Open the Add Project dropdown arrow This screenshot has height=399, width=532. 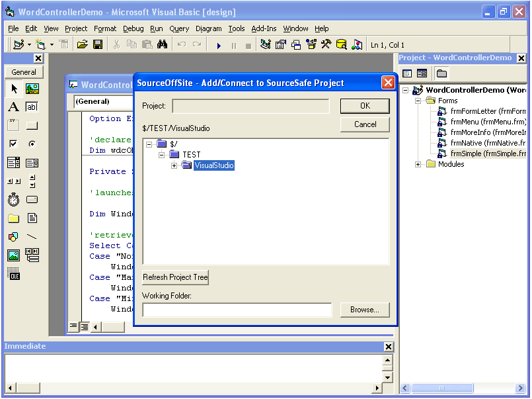pos(29,44)
